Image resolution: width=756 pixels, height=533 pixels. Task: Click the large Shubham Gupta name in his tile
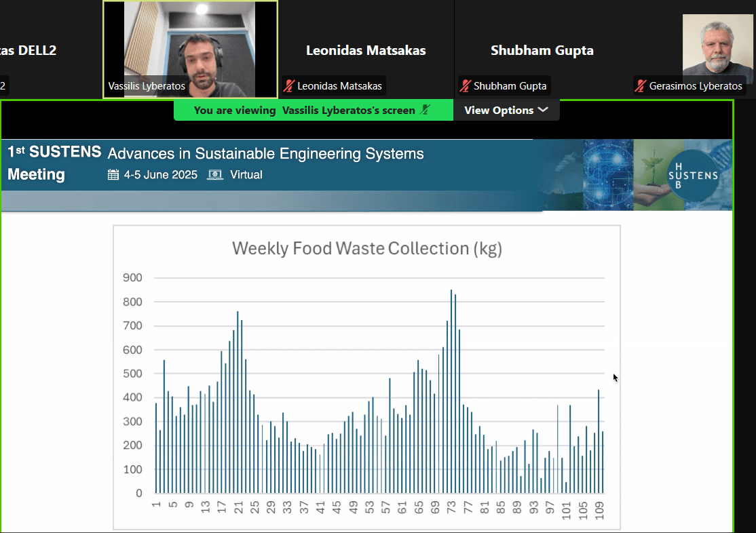click(x=542, y=51)
